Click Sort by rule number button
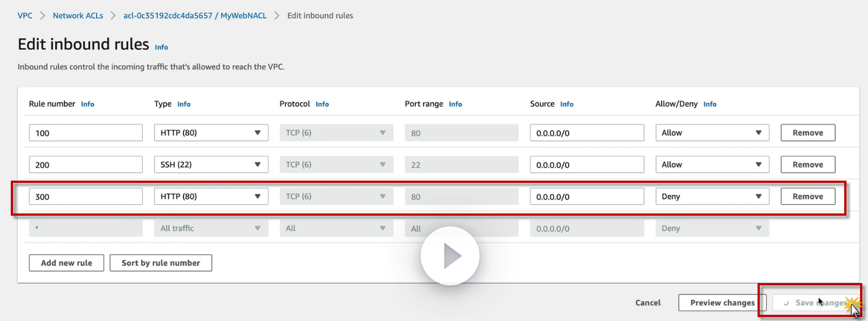The height and width of the screenshot is (321, 868). [160, 263]
